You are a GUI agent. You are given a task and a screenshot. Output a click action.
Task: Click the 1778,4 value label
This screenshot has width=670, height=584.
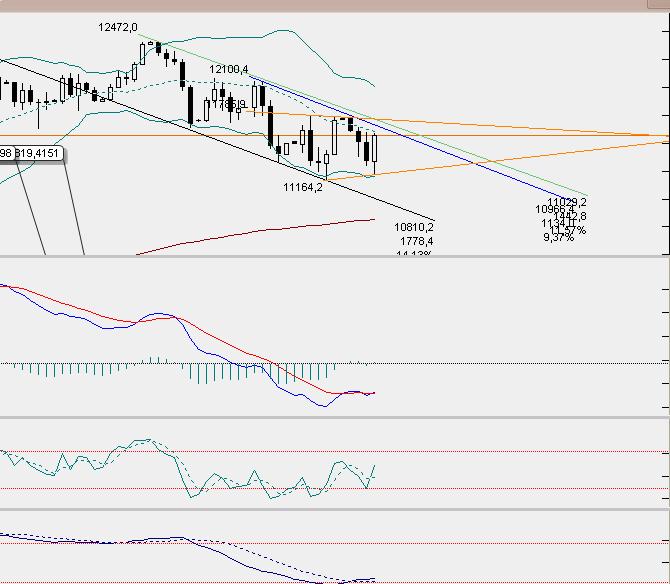tap(417, 241)
